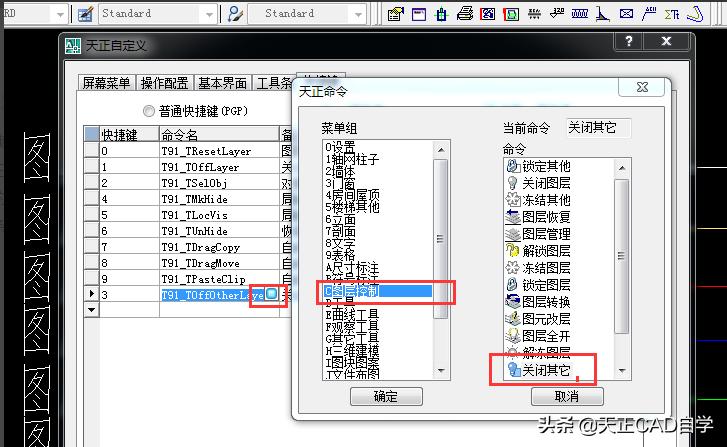This screenshot has height=447, width=727.
Task: Click the 命令 list scrollbar thumb
Action: pyautogui.click(x=621, y=256)
